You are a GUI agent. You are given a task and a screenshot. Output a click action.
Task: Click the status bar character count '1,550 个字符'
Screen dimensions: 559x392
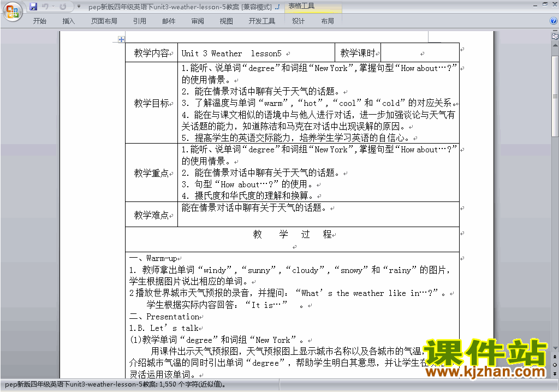(192, 384)
